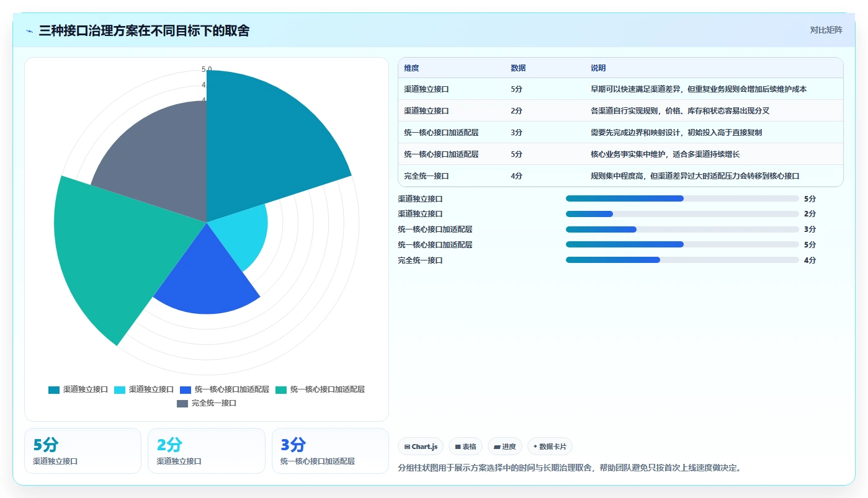This screenshot has height=498, width=868.
Task: Open the 5分 渠道独立接口 data card
Action: click(83, 451)
